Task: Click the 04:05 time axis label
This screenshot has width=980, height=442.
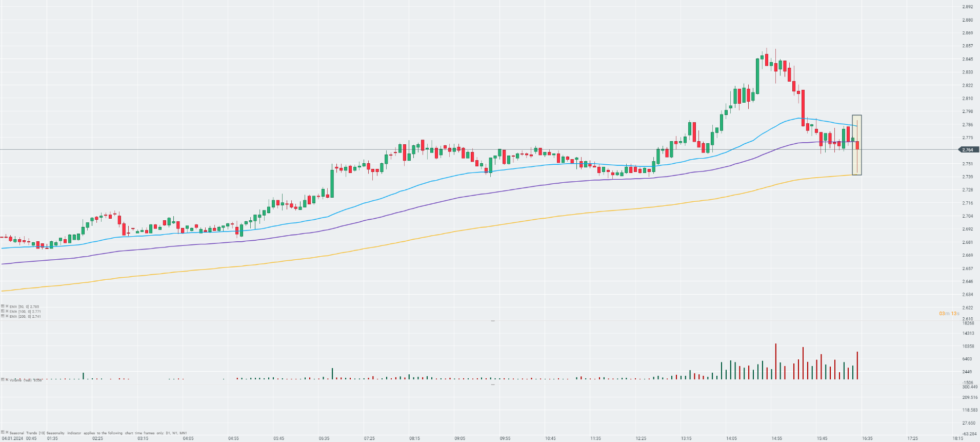Action: pos(188,438)
